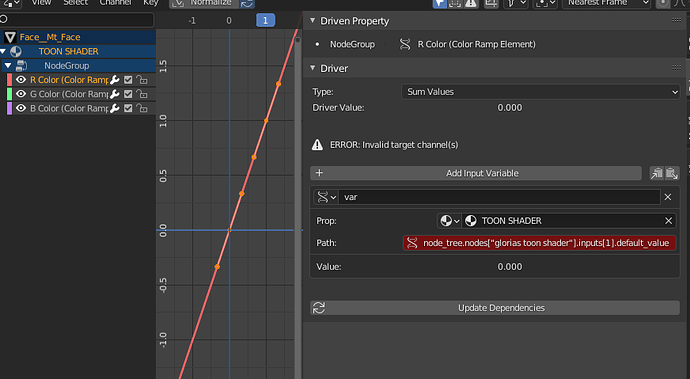Toggle the Normalize button in header
Viewport: 690px width, 379px height.
(204, 4)
